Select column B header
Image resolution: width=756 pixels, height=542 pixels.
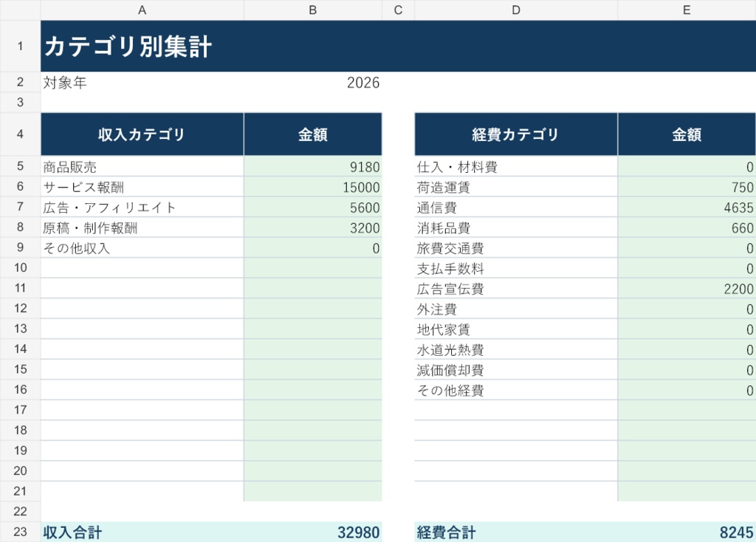point(313,10)
